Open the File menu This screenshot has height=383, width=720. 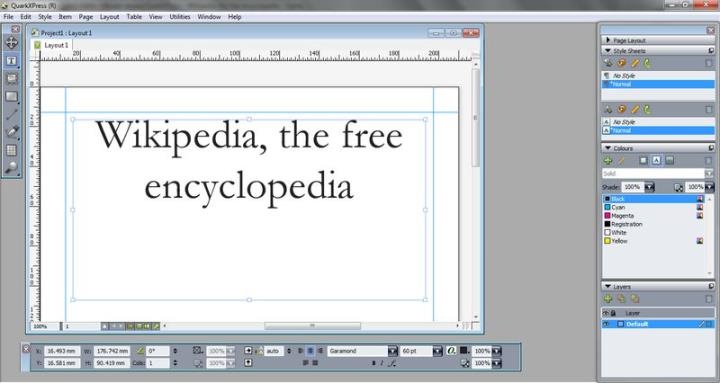click(x=8, y=17)
